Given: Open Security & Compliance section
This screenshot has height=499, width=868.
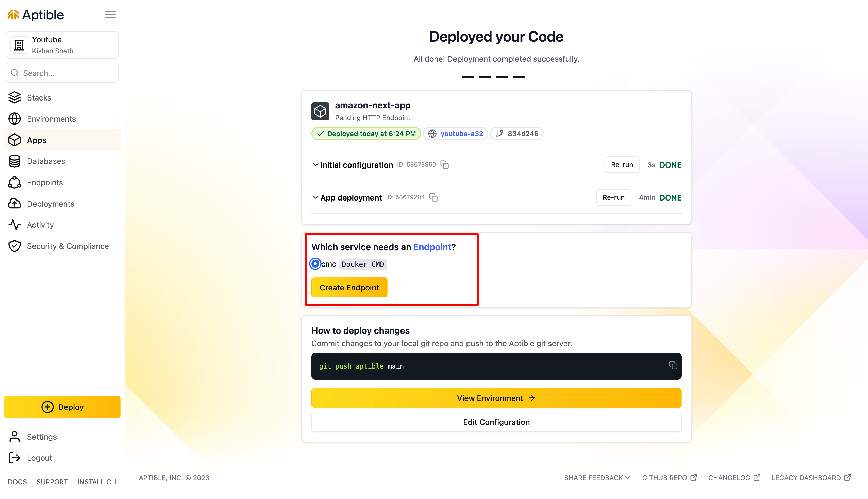Looking at the screenshot, I should pyautogui.click(x=68, y=246).
